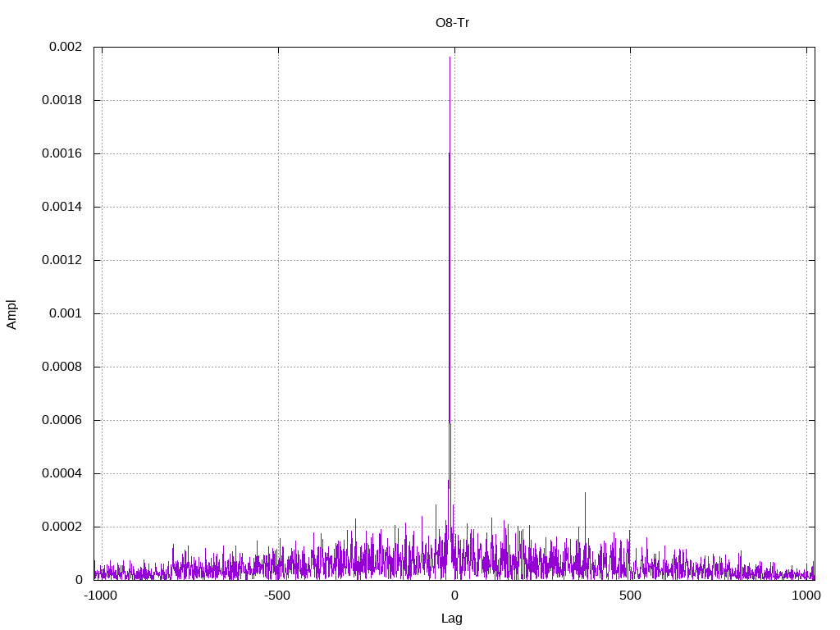Click y-axis tick value 0.0008

click(x=62, y=367)
